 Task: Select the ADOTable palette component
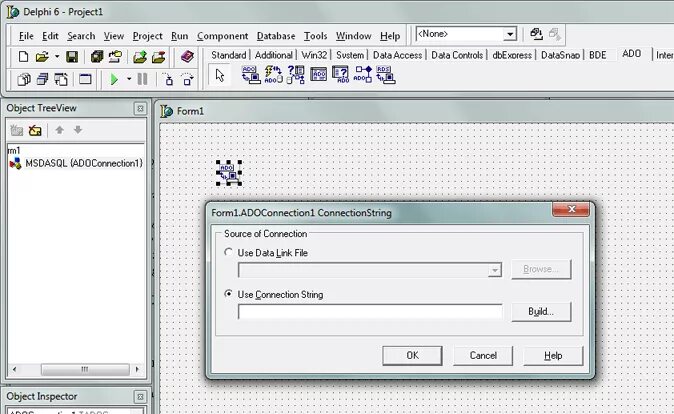[318, 75]
